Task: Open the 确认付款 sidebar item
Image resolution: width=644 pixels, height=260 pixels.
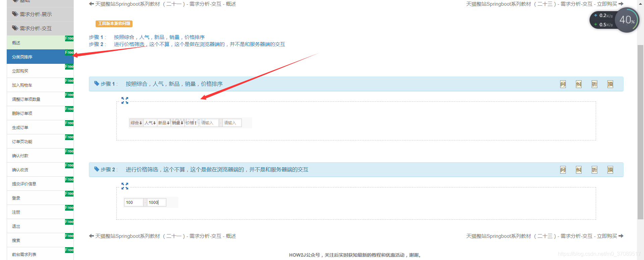Action: [40, 156]
